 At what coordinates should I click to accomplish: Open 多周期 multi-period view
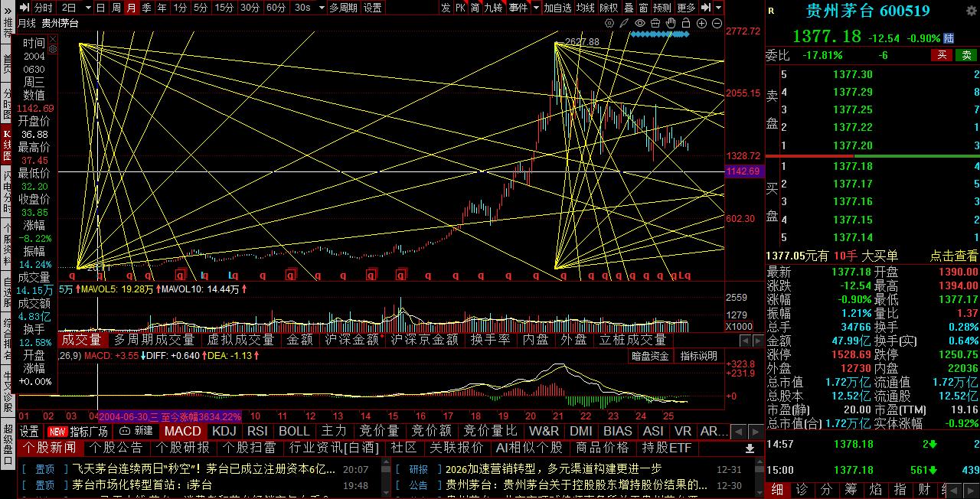click(x=343, y=8)
